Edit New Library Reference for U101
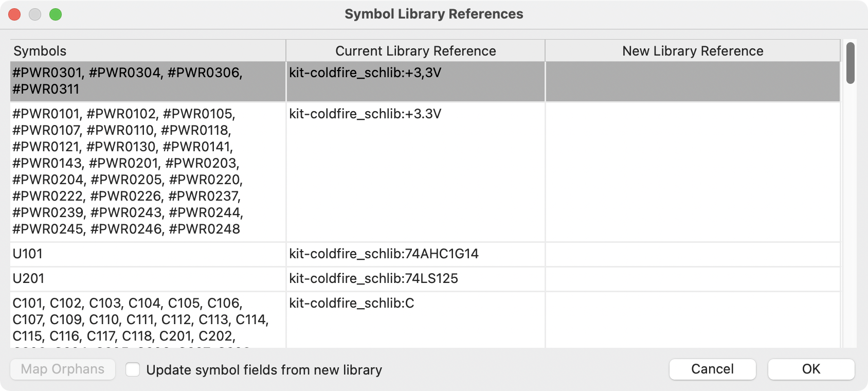Screen dimensions: 868x391 [x=692, y=254]
